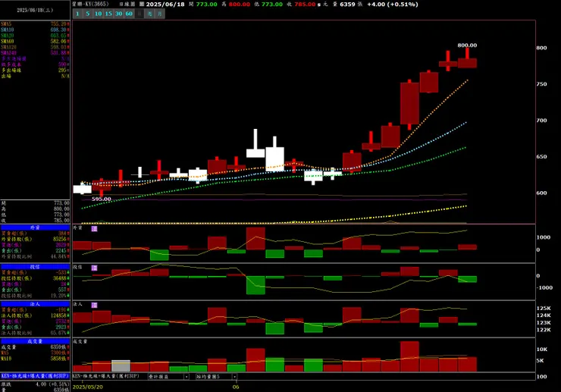Click the SMA60 legend row

pyautogui.click(x=35, y=41)
